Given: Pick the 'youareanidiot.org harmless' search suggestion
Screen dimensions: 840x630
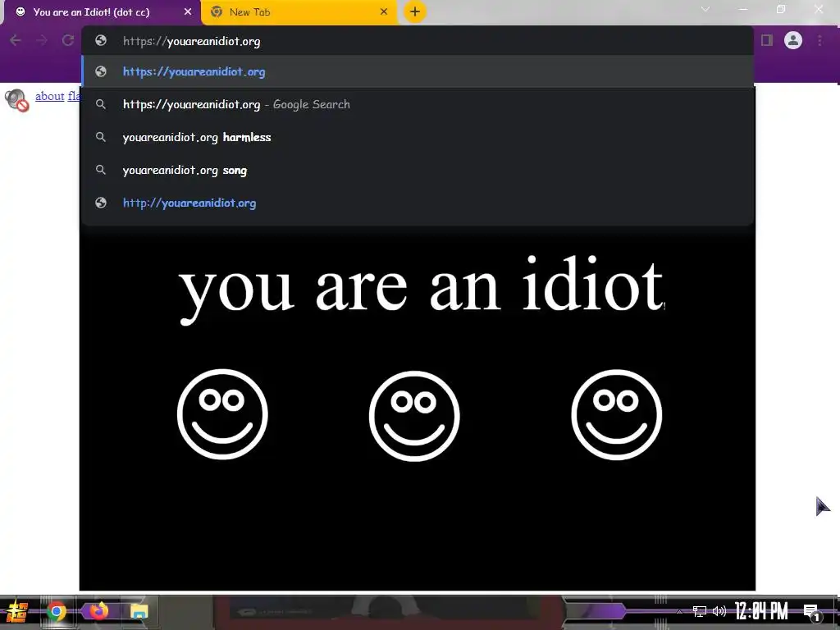Looking at the screenshot, I should tap(418, 137).
